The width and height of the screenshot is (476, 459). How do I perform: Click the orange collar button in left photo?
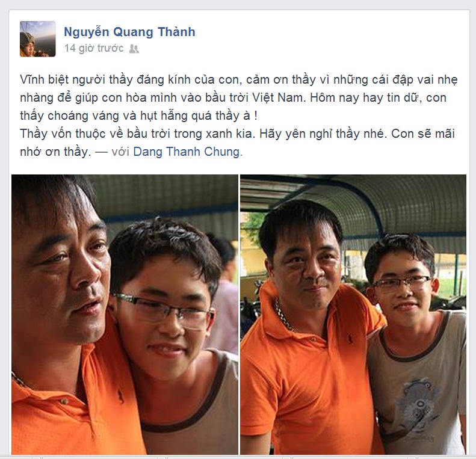click(x=63, y=402)
